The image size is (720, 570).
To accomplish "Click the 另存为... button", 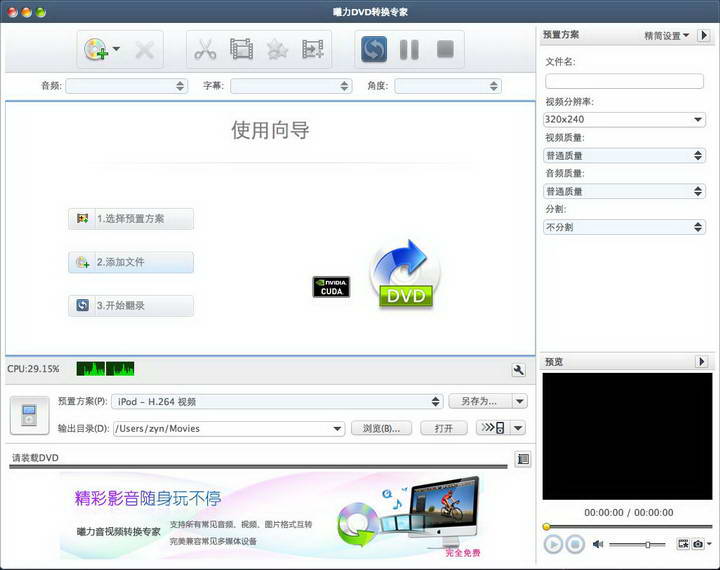I will pos(479,401).
